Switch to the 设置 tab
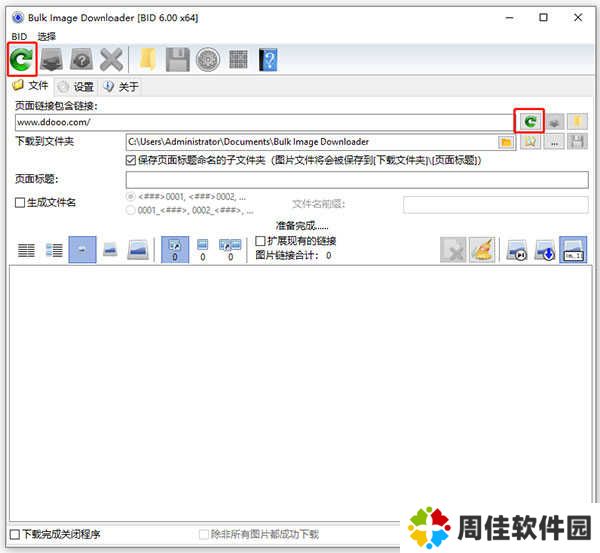The image size is (600, 553). coord(76,87)
